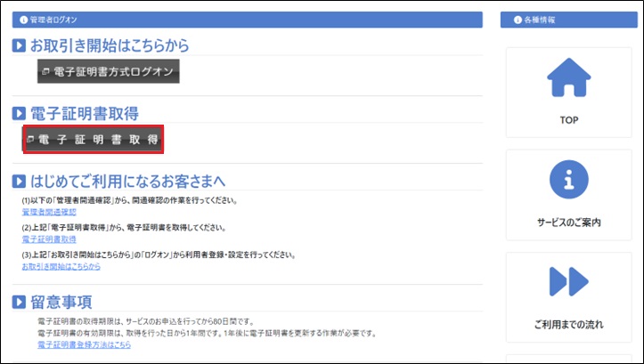Click arrow icon beside はじめてご利用になるお客さまへ heading
644x364 pixels.
pos(20,182)
